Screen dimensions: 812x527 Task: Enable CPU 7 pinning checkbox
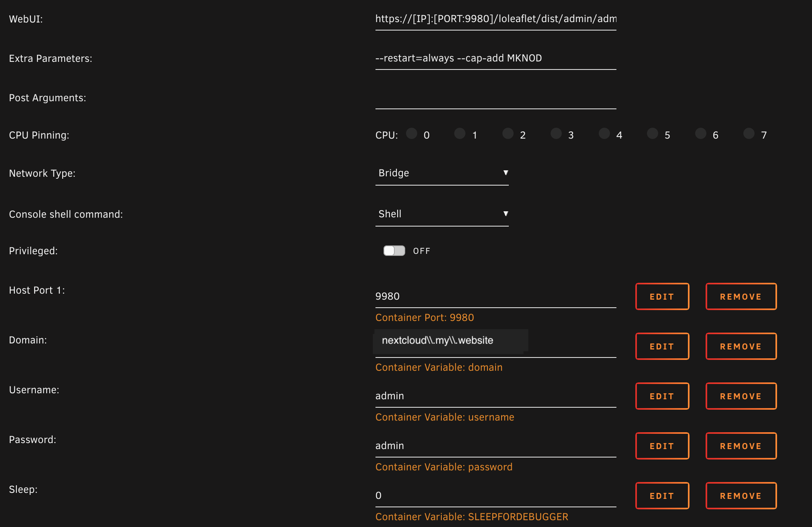[x=749, y=134]
